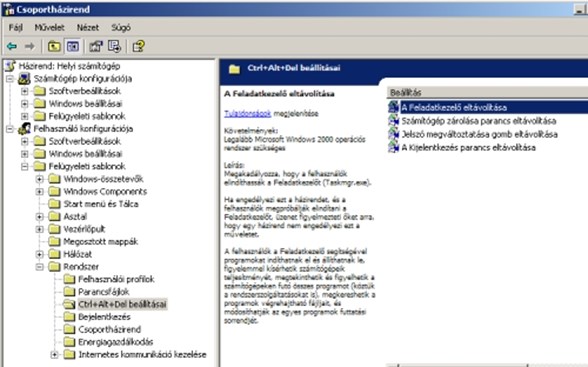Click folder icon beside Bejelentkezés

point(69,317)
